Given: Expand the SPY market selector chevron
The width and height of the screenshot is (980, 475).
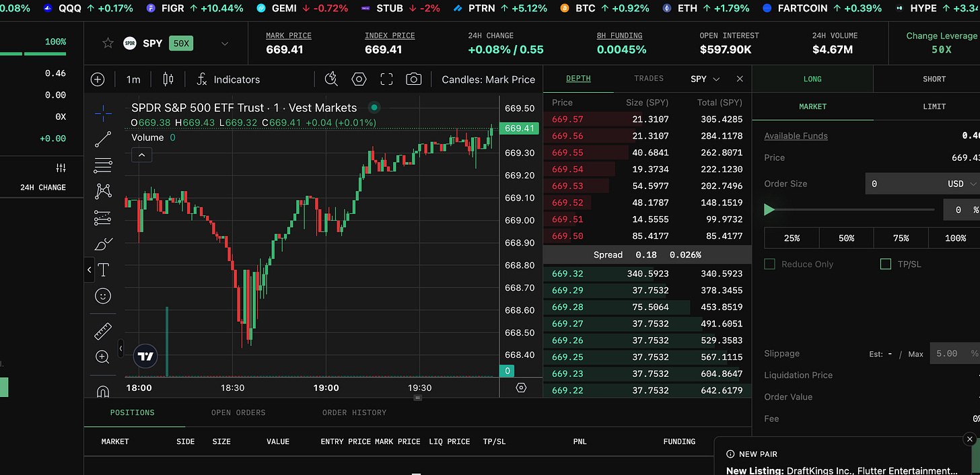Looking at the screenshot, I should click(x=225, y=44).
